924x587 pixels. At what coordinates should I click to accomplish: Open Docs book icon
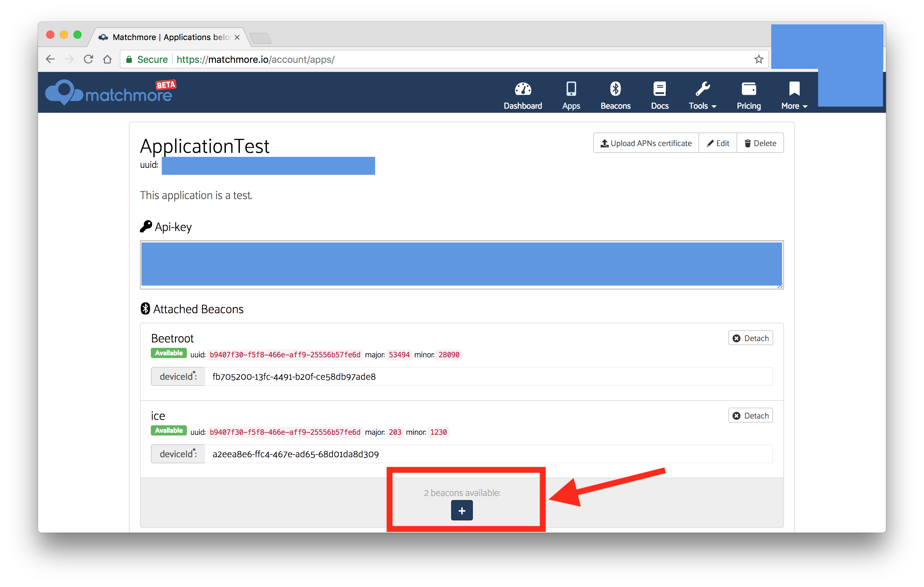click(x=659, y=89)
